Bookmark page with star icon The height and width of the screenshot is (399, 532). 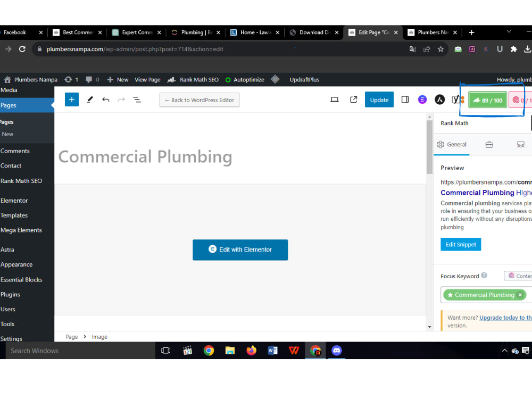pos(440,49)
